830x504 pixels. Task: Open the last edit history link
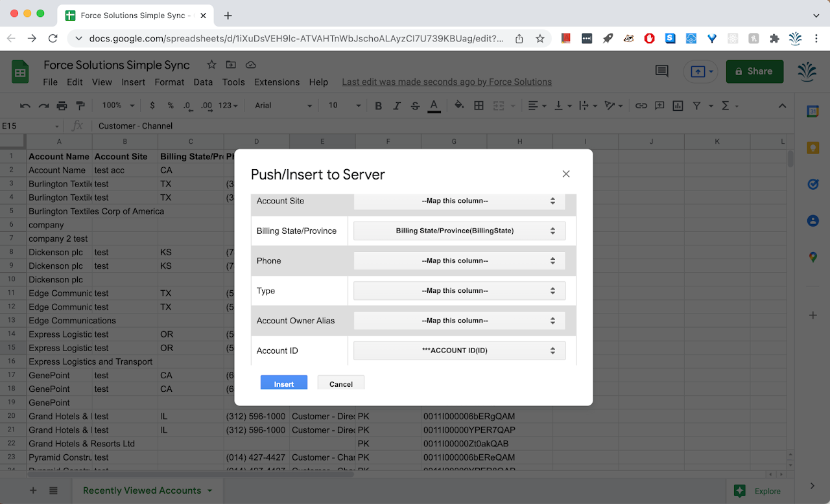point(447,82)
